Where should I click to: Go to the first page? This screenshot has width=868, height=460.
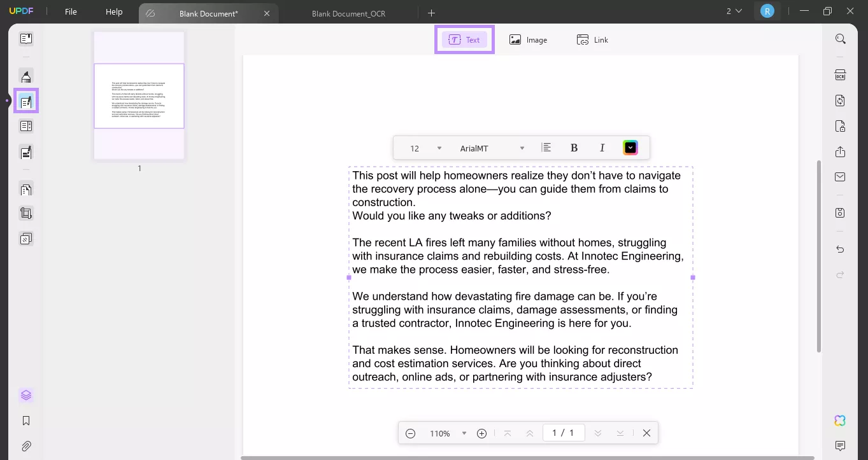click(x=508, y=433)
